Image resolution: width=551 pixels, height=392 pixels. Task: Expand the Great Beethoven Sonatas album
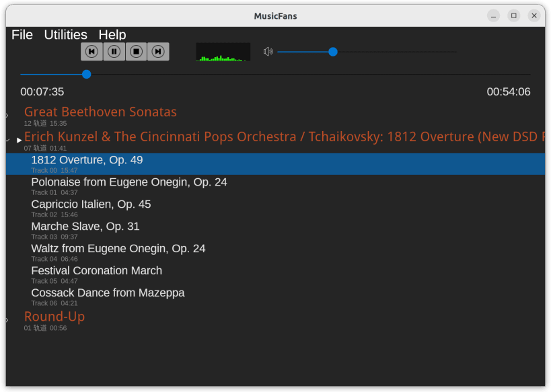[x=7, y=115]
